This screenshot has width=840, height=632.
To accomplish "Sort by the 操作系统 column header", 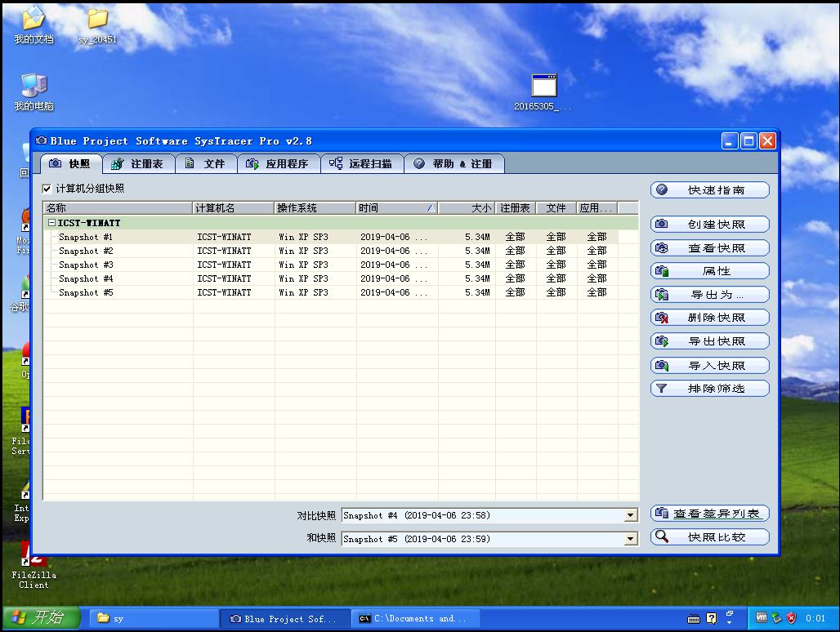I will [315, 207].
